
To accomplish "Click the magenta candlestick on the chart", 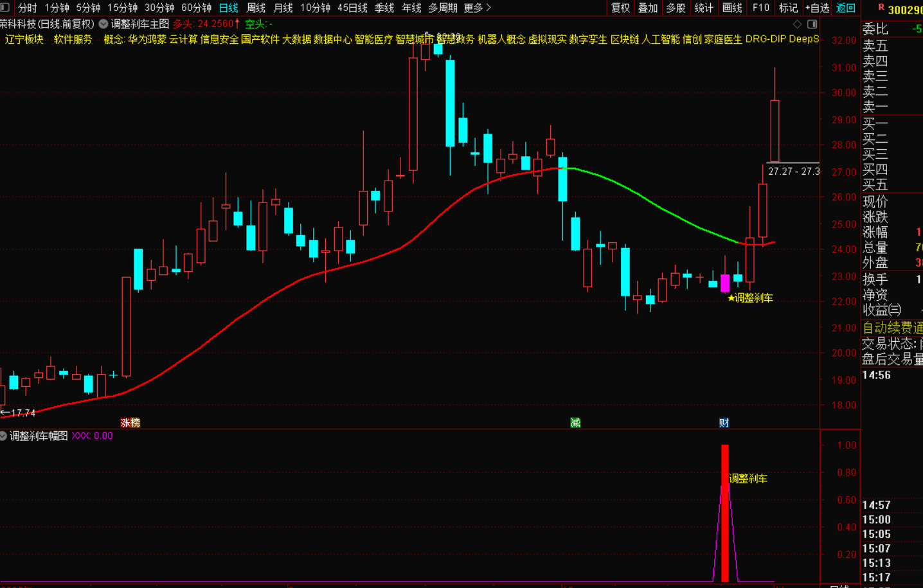I will [x=725, y=283].
